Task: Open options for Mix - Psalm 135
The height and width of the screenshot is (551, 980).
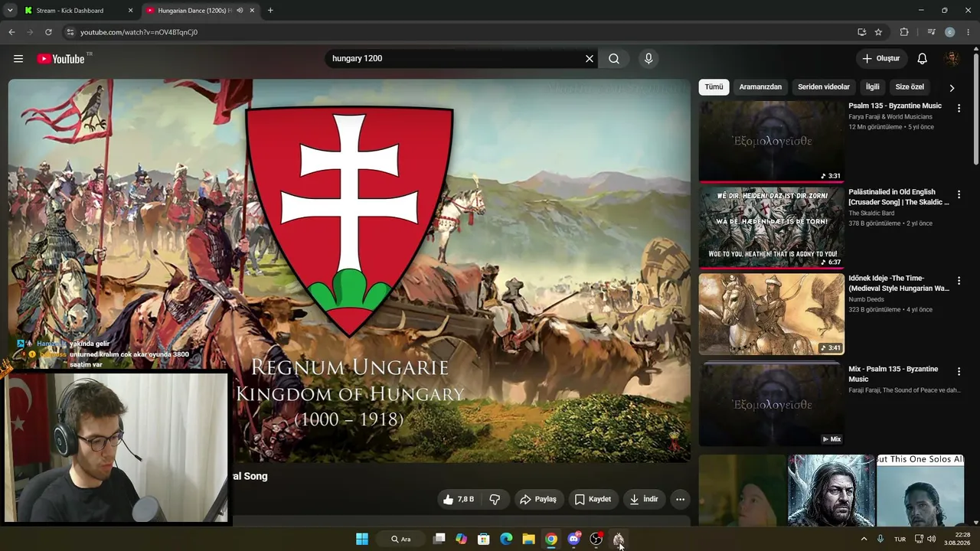Action: 959,372
